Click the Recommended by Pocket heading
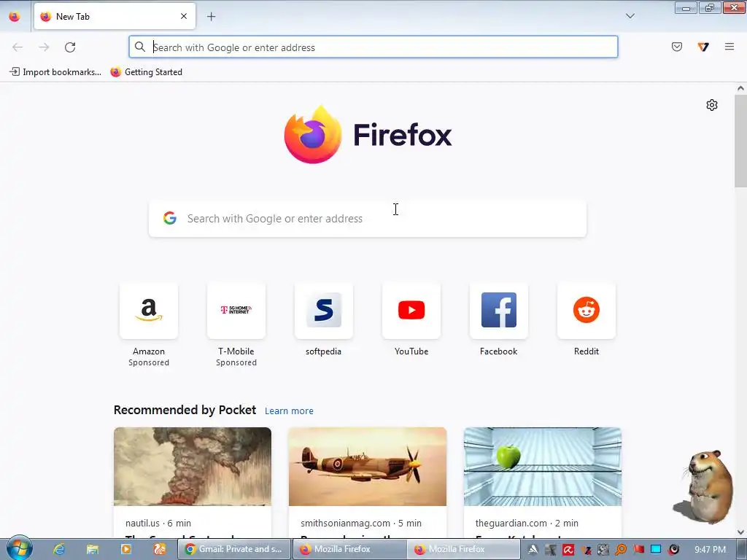Image resolution: width=747 pixels, height=560 pixels. pos(185,410)
